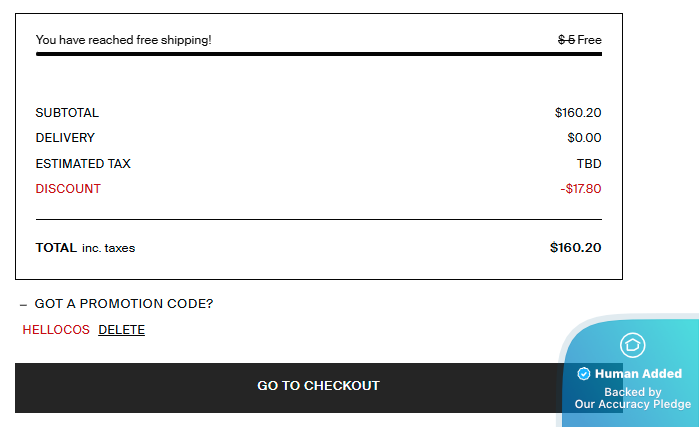
Task: Click the Delivery cost $0.00
Action: click(584, 138)
